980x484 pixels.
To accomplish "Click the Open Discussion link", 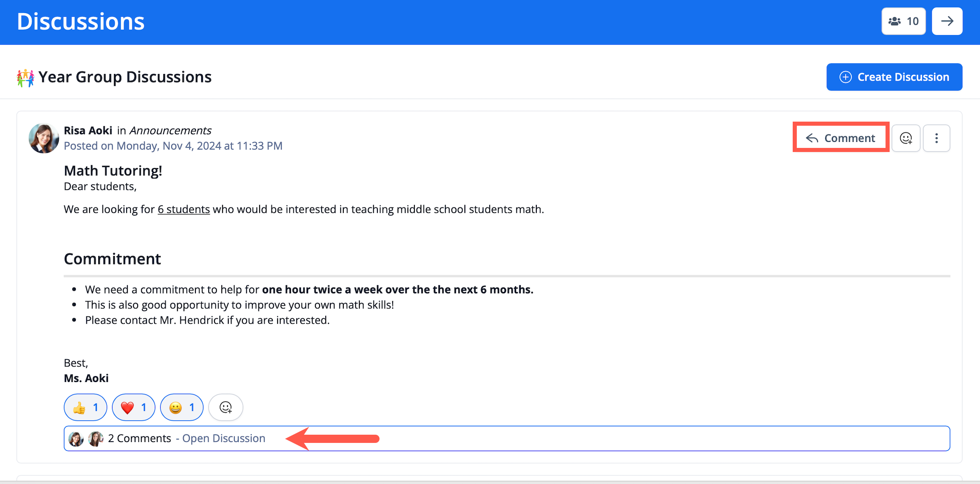I will pos(223,438).
